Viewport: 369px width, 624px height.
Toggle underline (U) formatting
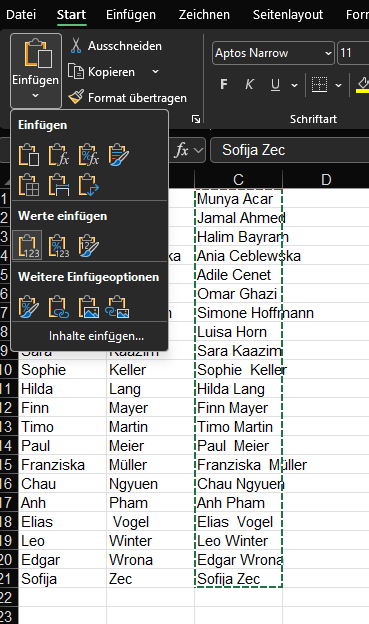pos(275,84)
